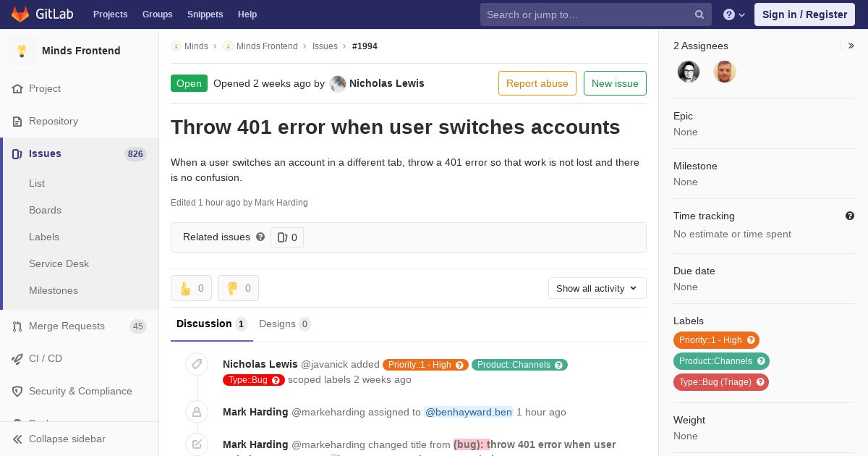Open the issues List page
Screen dimensions: 868x456
click(37, 183)
